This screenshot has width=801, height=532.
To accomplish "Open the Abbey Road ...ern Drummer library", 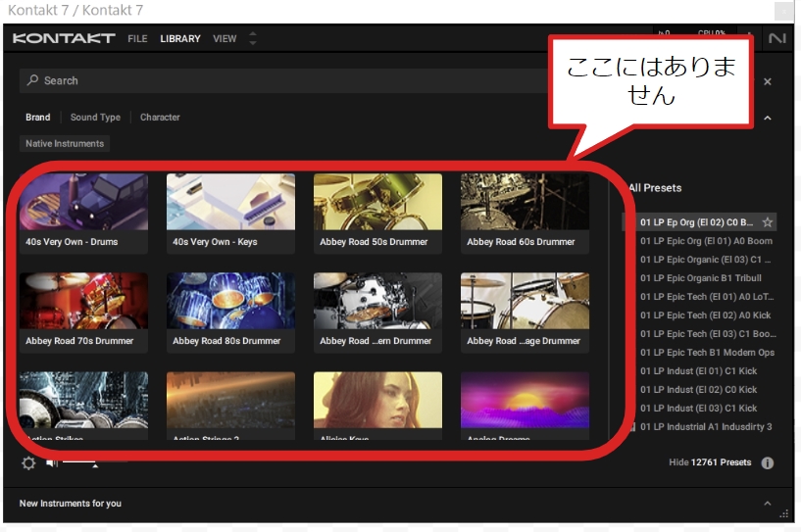I will pos(378,313).
